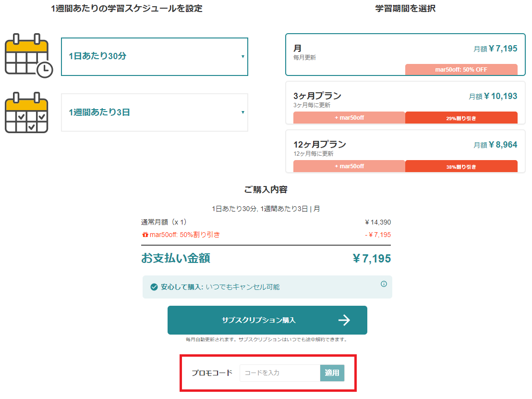Open the 1日あたり30分 dropdown

pos(155,56)
